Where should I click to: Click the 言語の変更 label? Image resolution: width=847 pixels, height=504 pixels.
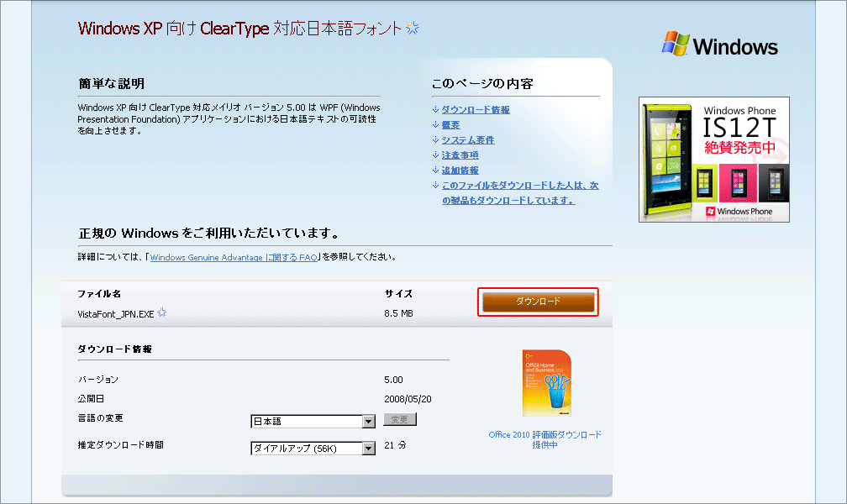tap(101, 418)
